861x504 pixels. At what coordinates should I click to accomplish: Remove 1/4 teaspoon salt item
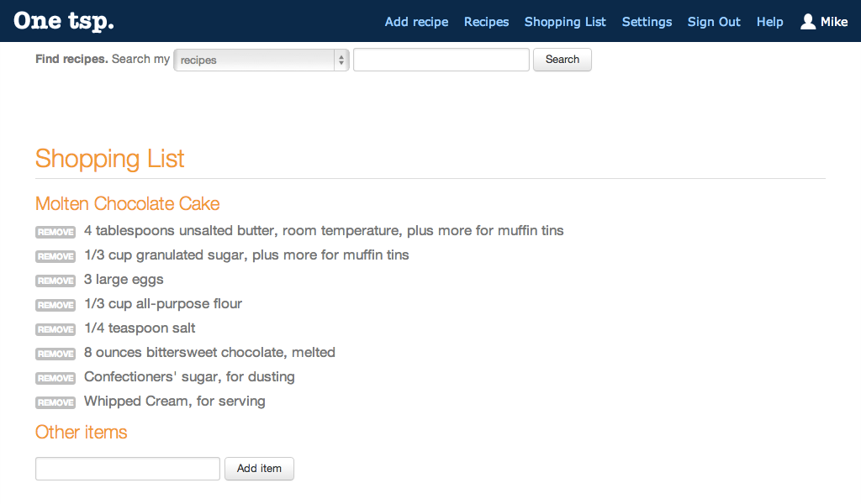point(55,329)
